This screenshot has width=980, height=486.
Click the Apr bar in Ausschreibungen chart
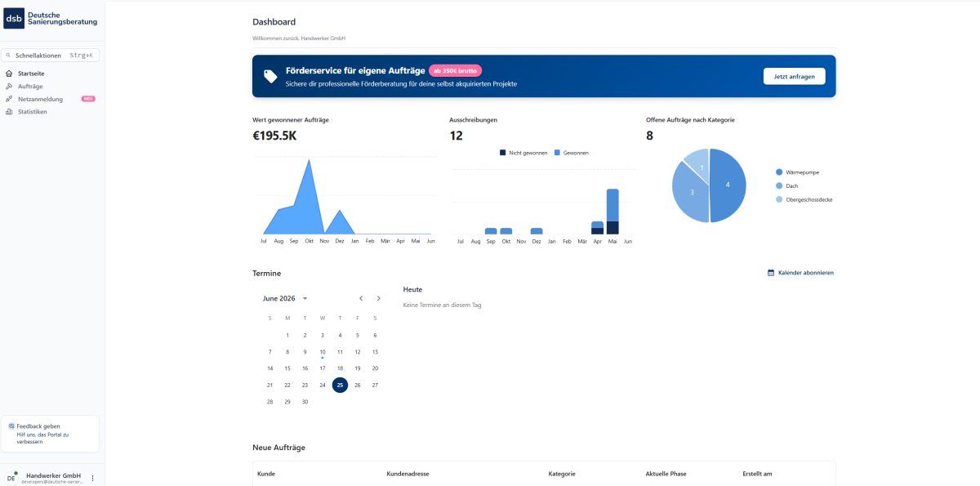point(597,228)
